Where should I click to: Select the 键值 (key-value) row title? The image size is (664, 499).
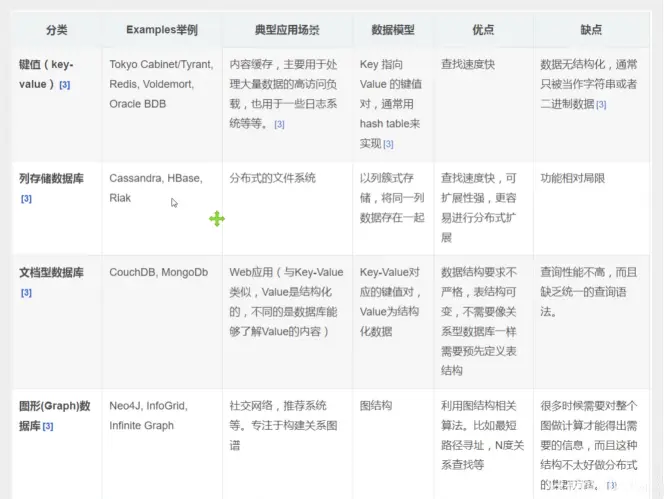tap(46, 75)
